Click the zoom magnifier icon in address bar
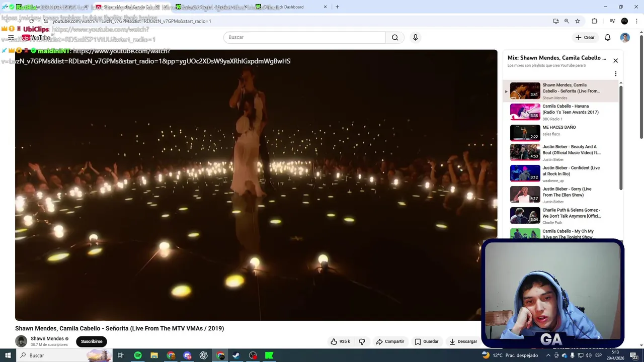The height and width of the screenshot is (362, 644). pyautogui.click(x=567, y=21)
